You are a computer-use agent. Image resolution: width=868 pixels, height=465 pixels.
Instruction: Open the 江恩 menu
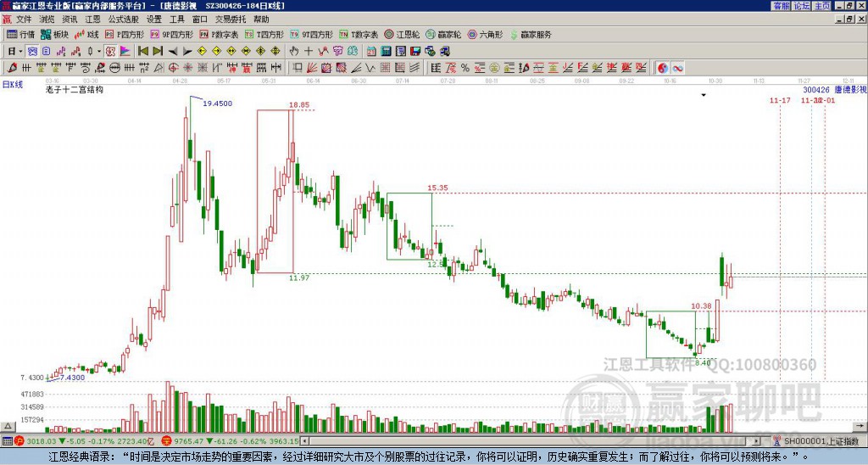(92, 20)
